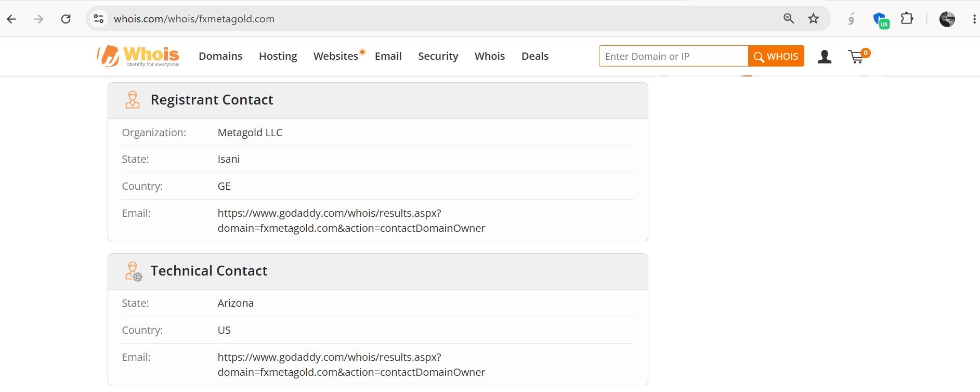
Task: Open the Deals menu
Action: [x=535, y=56]
